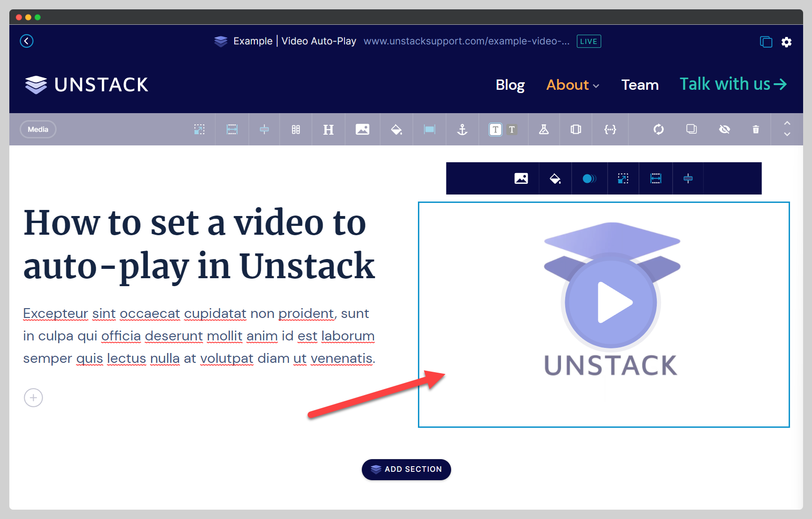Expand the About menu dropdown

click(x=573, y=85)
